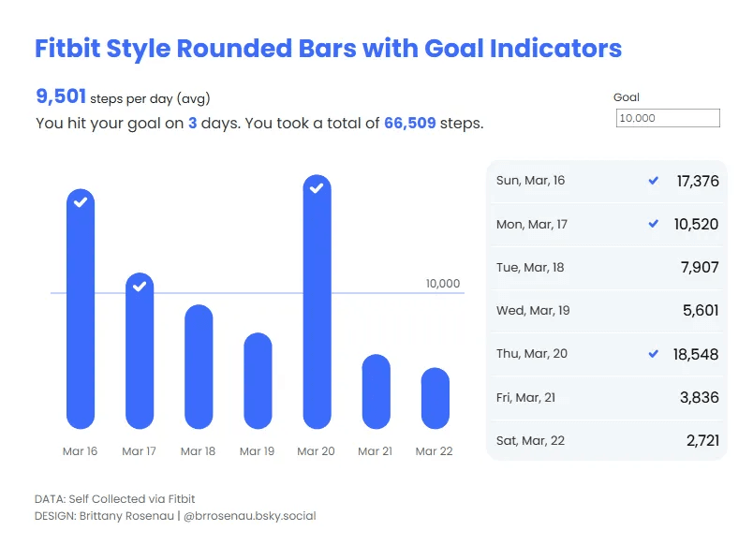The height and width of the screenshot is (560, 753).
Task: Click the 10,000 goal line label
Action: pyautogui.click(x=443, y=284)
